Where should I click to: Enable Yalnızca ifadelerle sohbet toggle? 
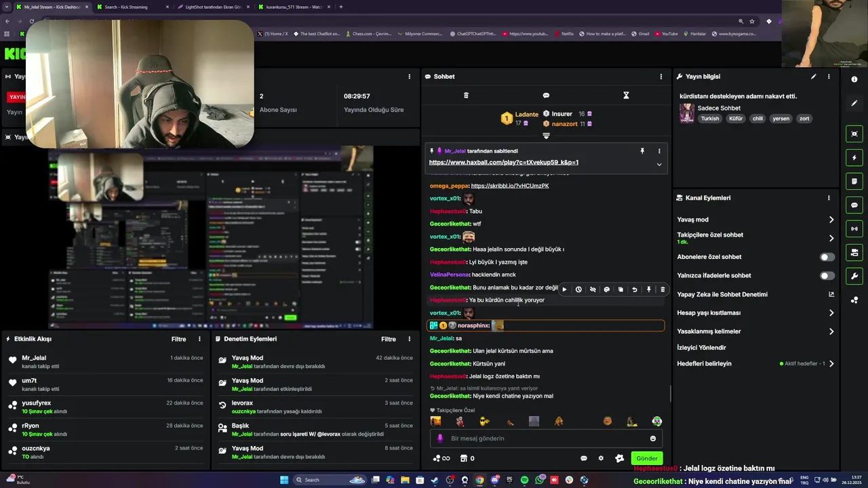click(x=827, y=276)
